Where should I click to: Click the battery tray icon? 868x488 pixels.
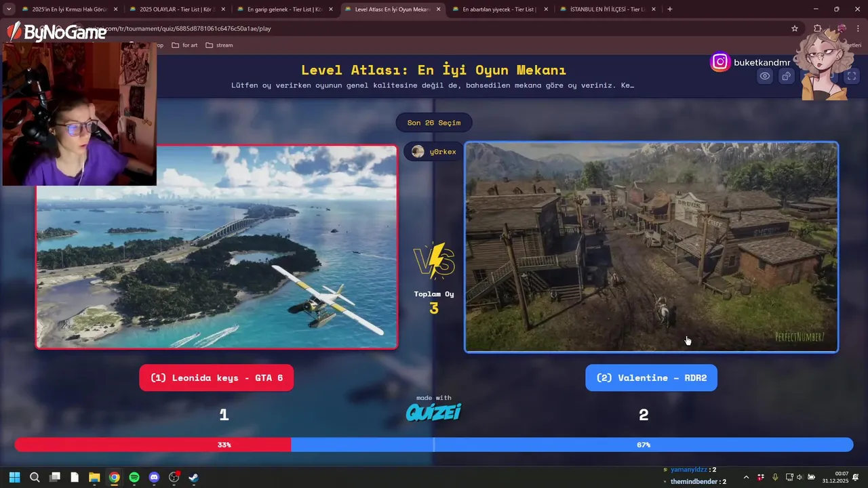(811, 477)
